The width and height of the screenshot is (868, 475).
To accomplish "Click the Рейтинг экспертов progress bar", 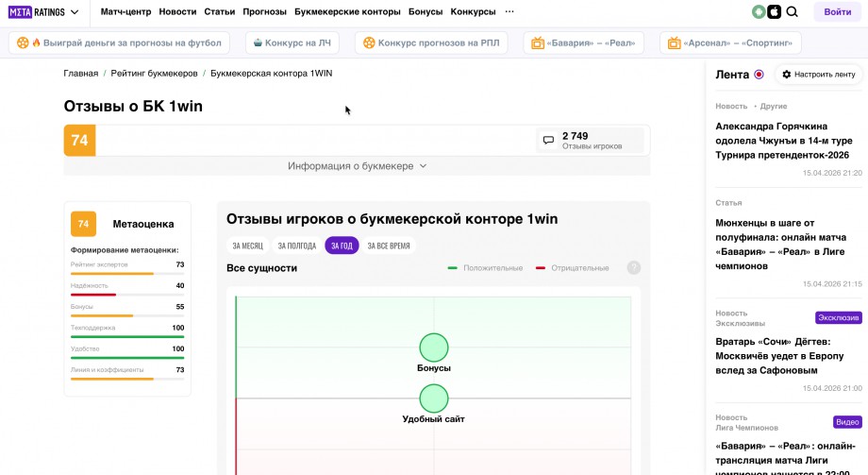I will 127,273.
